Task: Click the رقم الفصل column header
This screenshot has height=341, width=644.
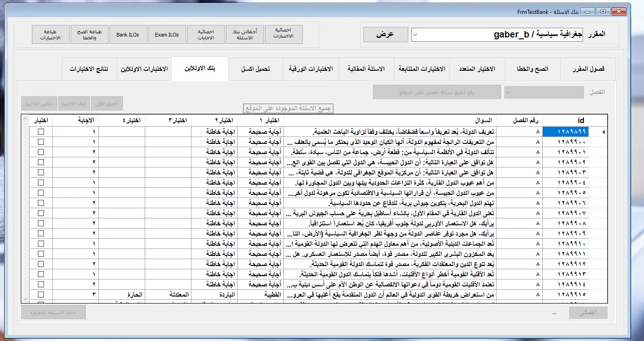Action: pyautogui.click(x=520, y=120)
